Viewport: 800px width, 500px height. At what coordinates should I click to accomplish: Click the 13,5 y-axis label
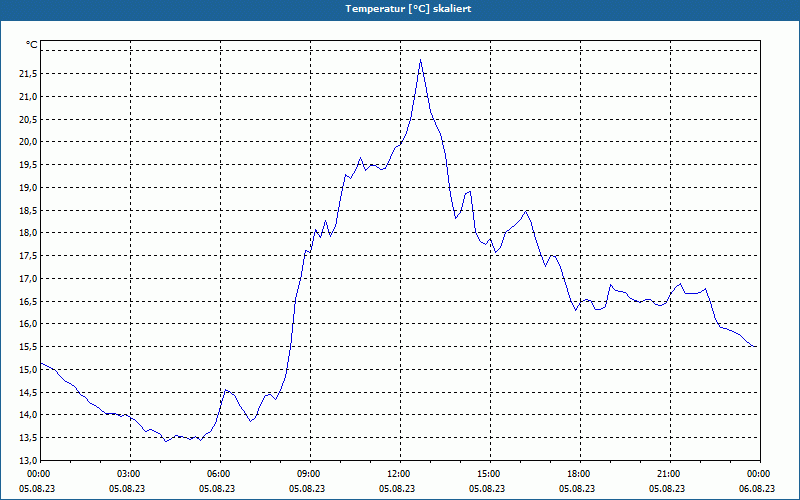pos(28,438)
